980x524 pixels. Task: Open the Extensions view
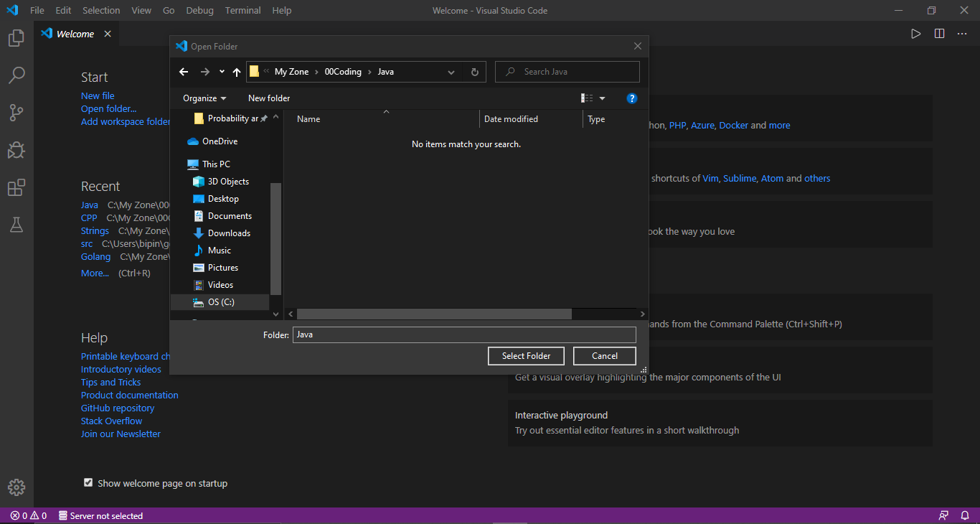(x=17, y=187)
